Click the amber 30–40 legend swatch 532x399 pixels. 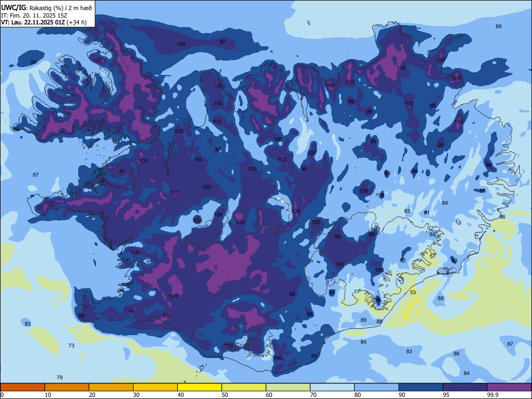(155, 387)
